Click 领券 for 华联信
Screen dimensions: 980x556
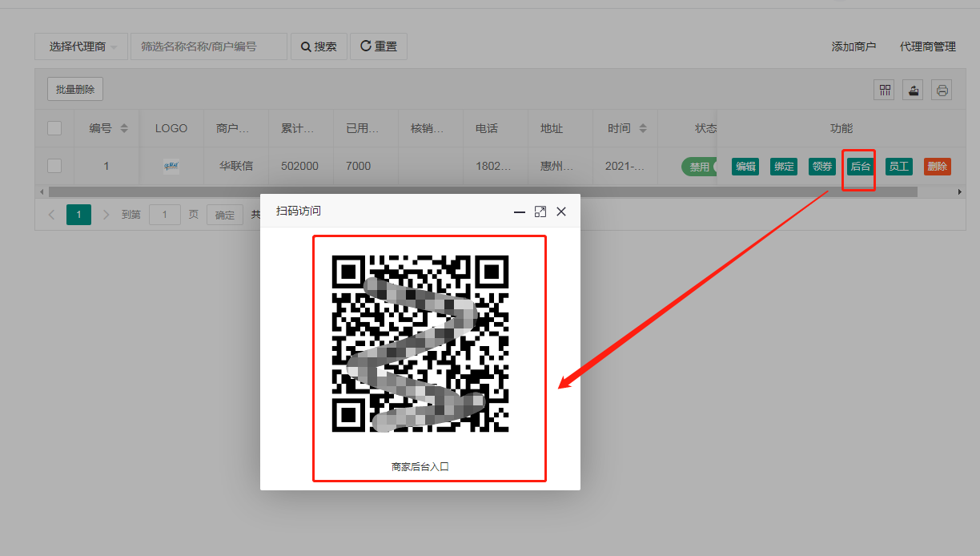(822, 167)
